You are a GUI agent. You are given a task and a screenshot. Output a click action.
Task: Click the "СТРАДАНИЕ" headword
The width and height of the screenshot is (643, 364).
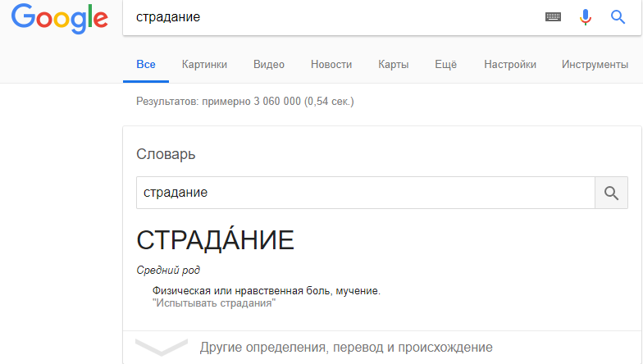pyautogui.click(x=215, y=240)
